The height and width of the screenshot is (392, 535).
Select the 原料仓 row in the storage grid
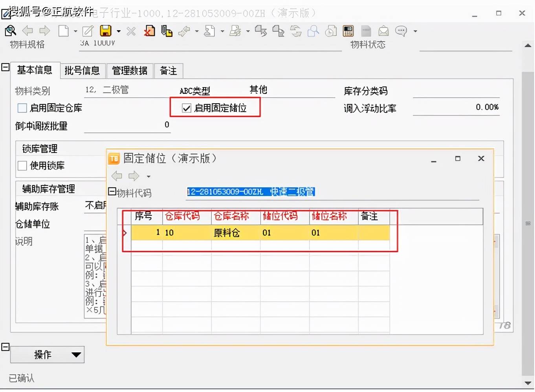(227, 233)
